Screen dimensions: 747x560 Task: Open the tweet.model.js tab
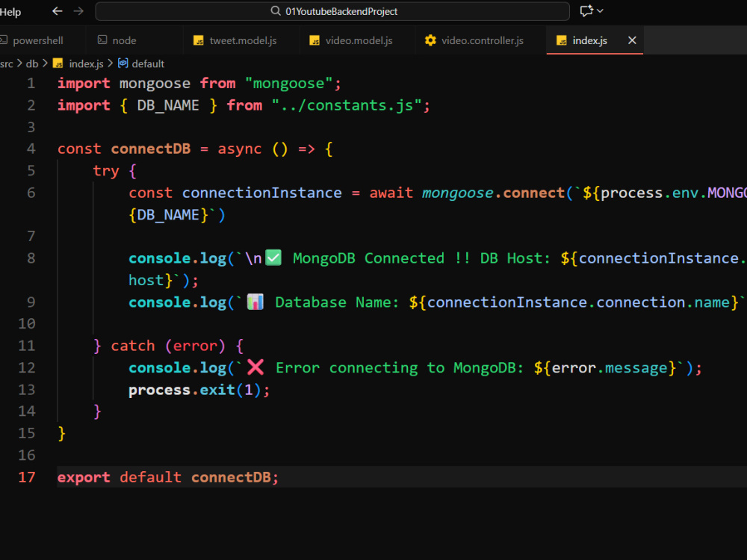point(243,40)
